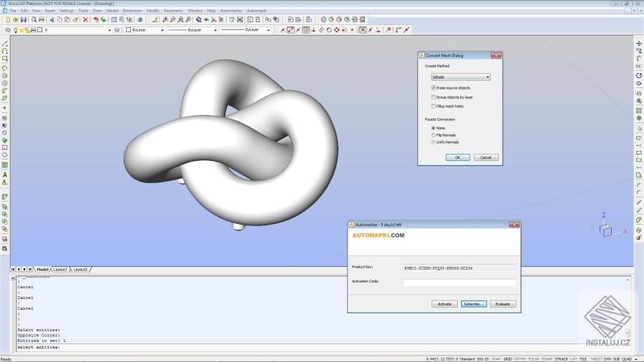Select the Flip Normals radio button
The image size is (644, 362).
pyautogui.click(x=434, y=135)
